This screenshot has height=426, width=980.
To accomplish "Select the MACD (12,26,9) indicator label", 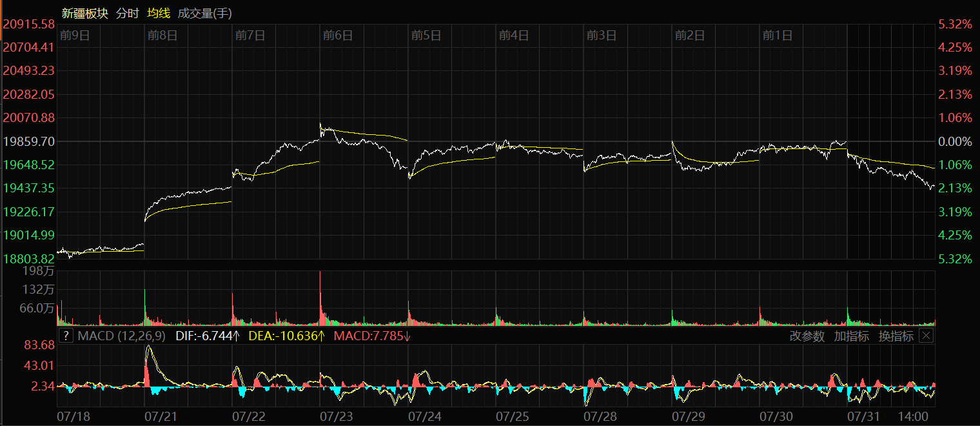I will pos(121,336).
